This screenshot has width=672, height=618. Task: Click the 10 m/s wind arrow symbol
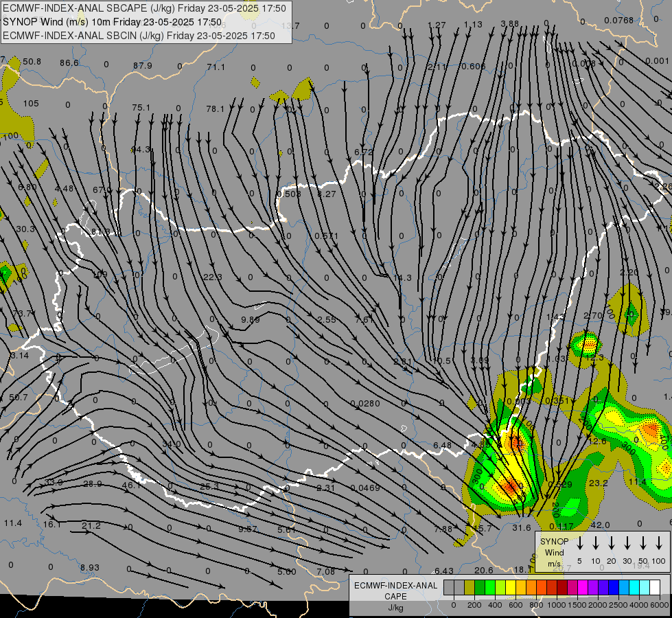click(x=595, y=543)
